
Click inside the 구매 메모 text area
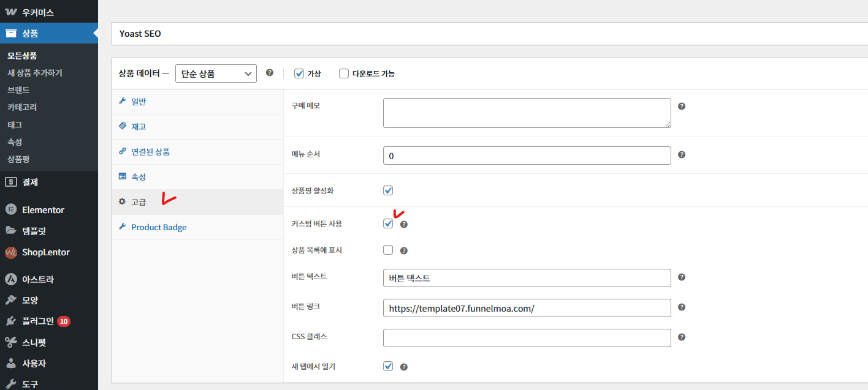coord(527,113)
